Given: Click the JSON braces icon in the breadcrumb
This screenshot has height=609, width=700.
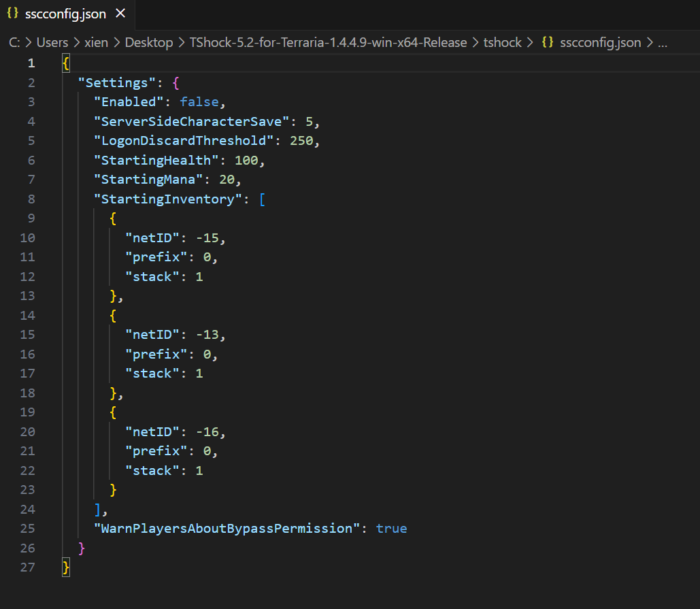Looking at the screenshot, I should coord(547,43).
